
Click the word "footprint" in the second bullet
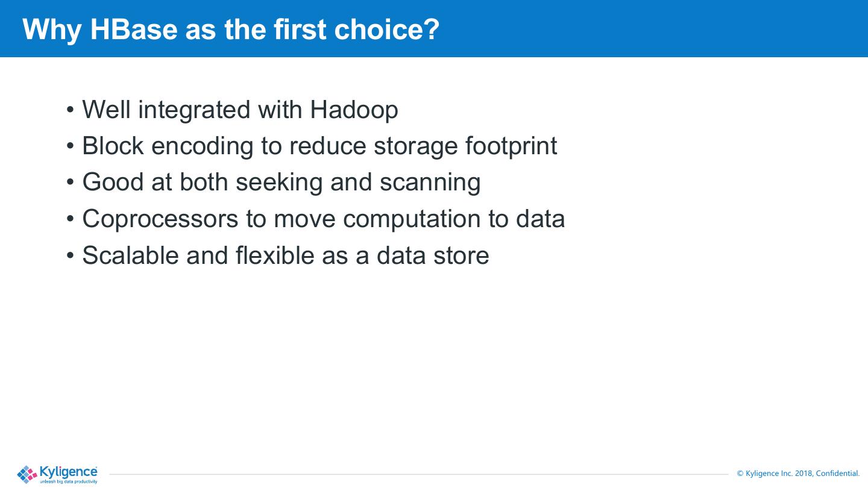511,146
